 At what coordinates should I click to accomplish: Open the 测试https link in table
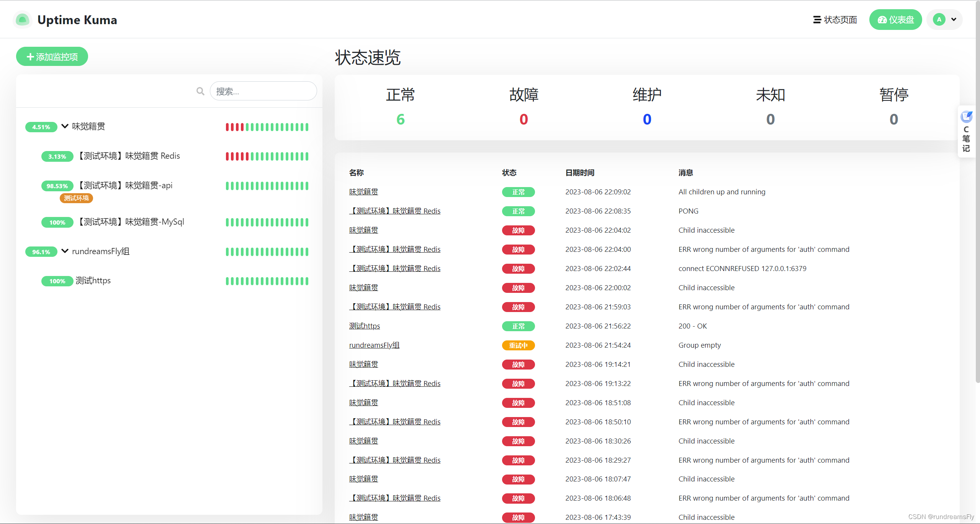[x=364, y=326]
